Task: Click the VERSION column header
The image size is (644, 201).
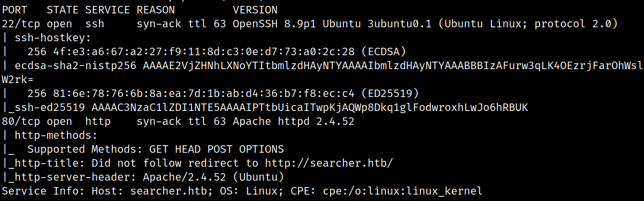Action: click(255, 10)
